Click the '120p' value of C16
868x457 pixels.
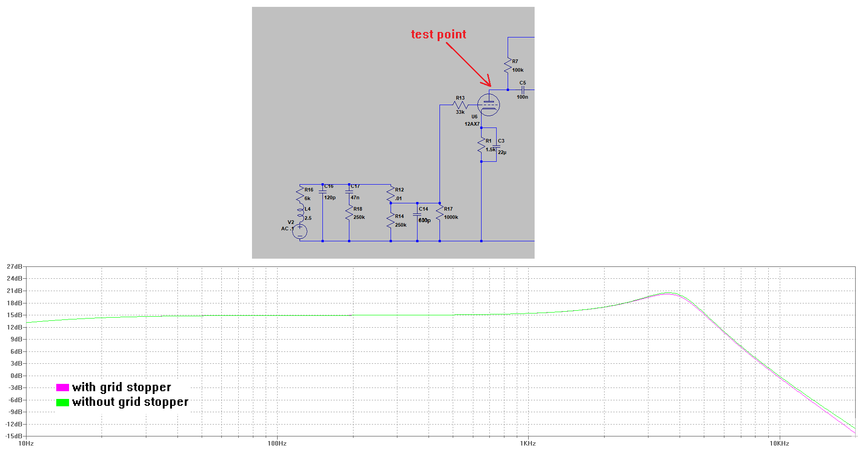click(x=330, y=197)
